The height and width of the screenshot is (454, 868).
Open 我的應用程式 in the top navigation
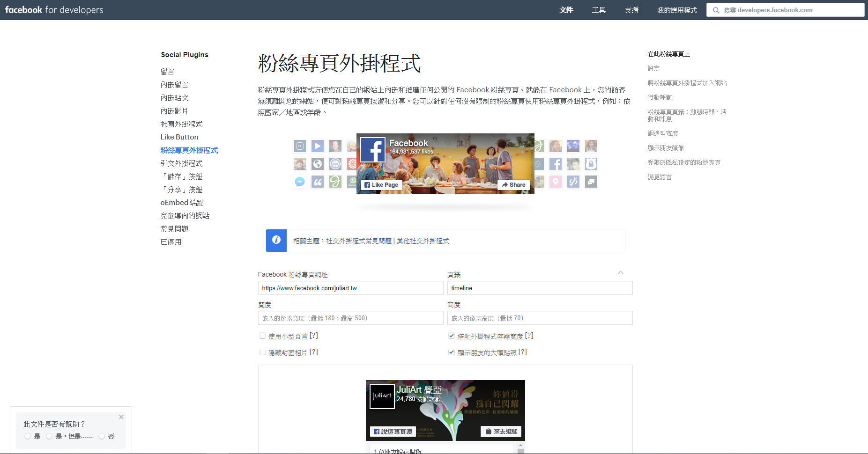click(677, 10)
